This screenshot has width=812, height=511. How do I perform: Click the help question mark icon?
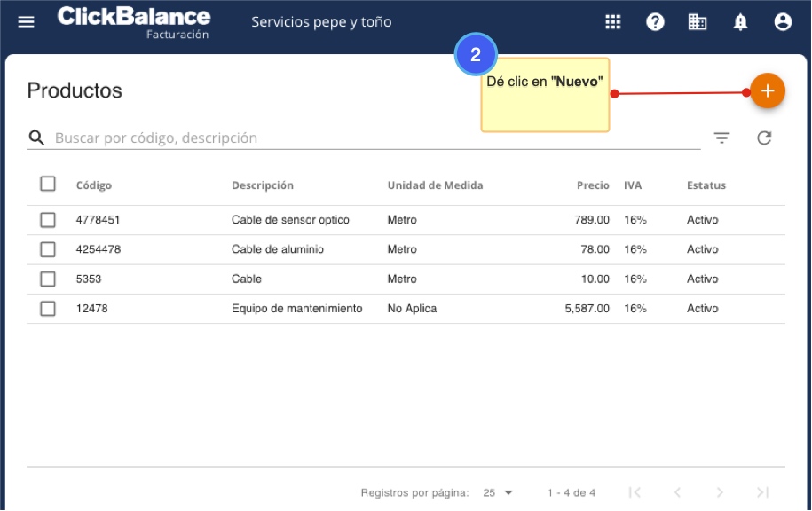pyautogui.click(x=655, y=22)
